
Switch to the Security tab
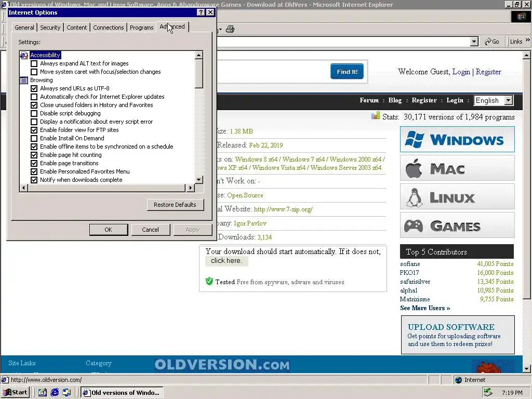click(x=50, y=28)
